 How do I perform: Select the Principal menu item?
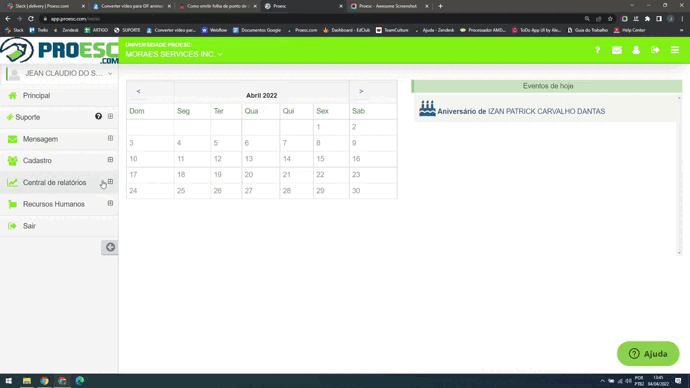[x=59, y=95]
